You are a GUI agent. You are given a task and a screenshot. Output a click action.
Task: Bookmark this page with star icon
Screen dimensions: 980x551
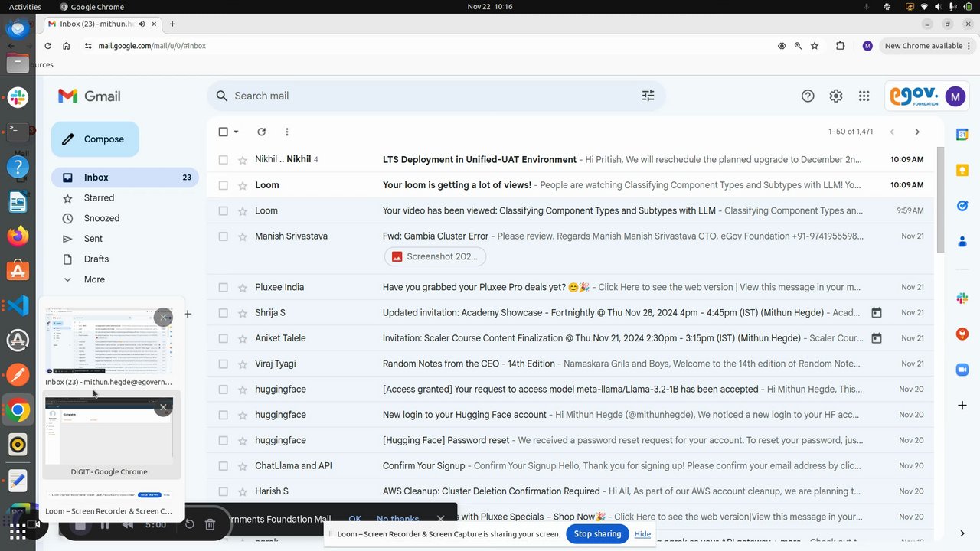pos(815,46)
